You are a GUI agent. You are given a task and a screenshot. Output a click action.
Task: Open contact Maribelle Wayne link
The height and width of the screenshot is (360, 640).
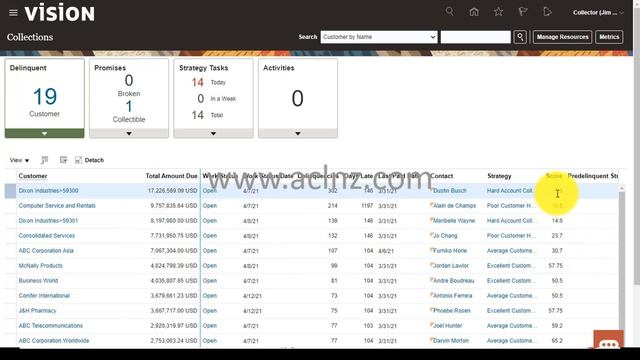coord(454,221)
